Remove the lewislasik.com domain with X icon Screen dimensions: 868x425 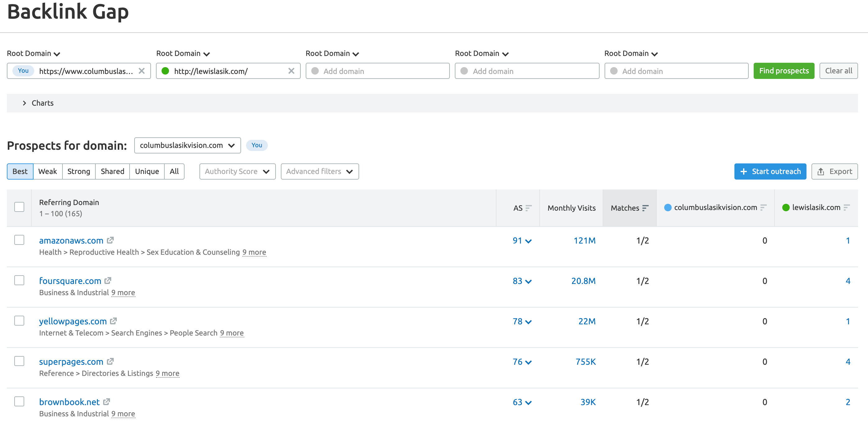tap(291, 71)
